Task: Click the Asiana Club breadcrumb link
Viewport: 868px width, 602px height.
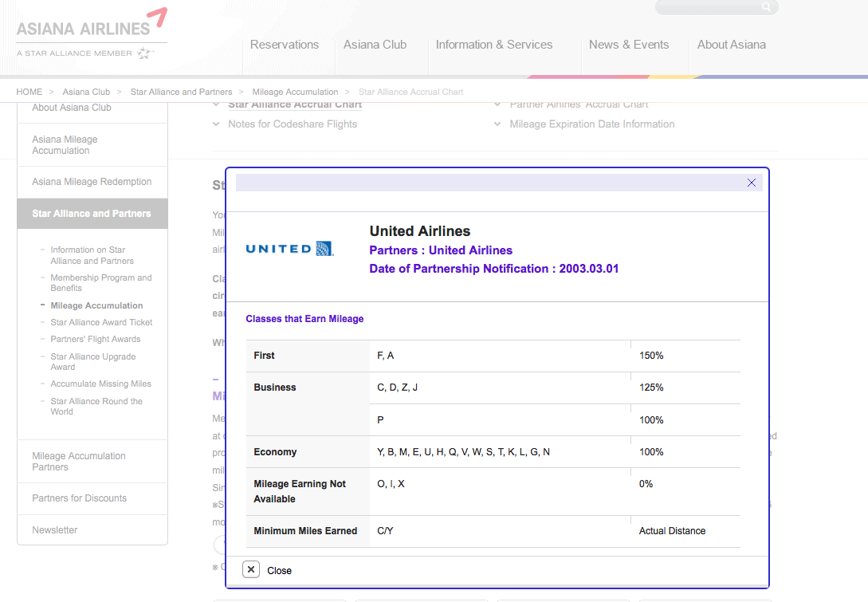Action: pos(86,92)
